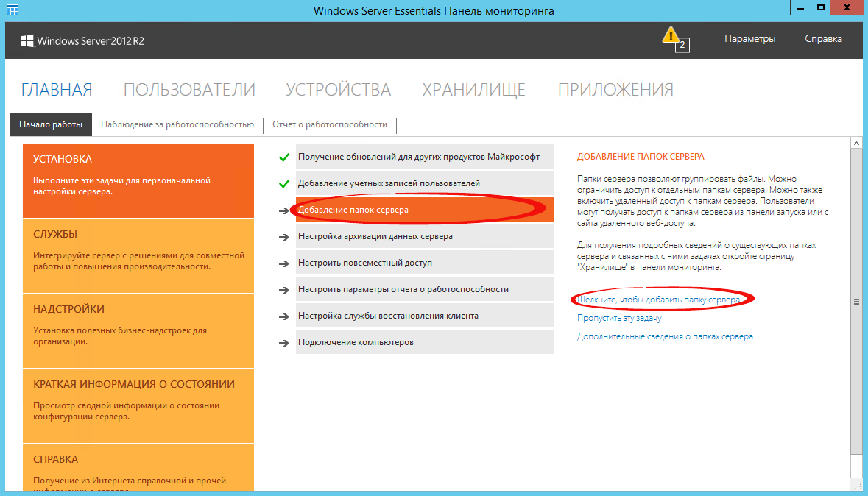Open the 'Наблюдение за работоспособностью' sub-tab
This screenshot has height=496, width=868.
coord(177,124)
